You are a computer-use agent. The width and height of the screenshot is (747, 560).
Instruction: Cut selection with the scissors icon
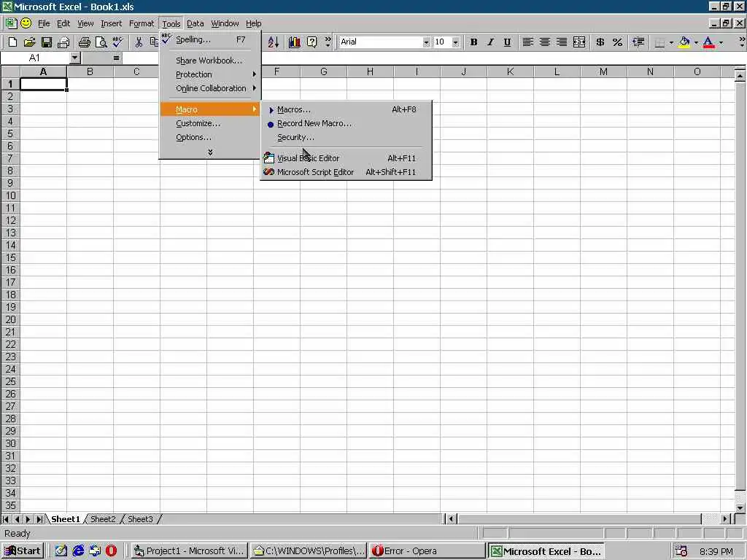139,42
